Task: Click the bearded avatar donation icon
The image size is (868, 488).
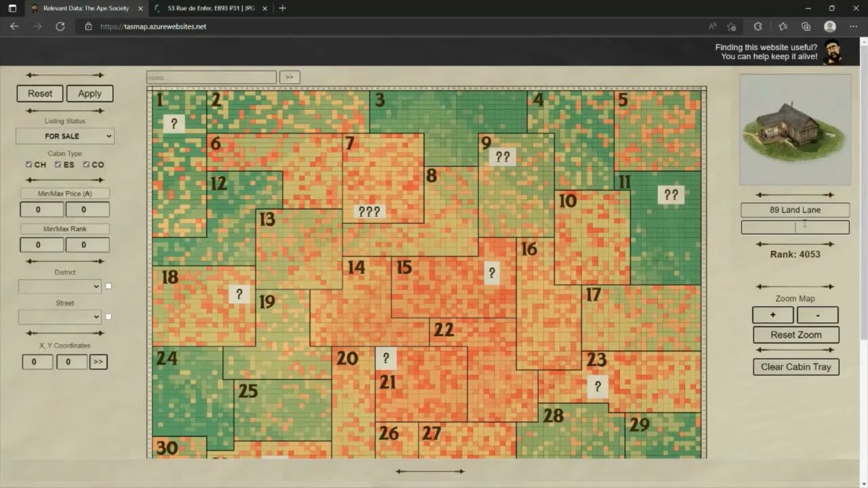Action: click(833, 52)
